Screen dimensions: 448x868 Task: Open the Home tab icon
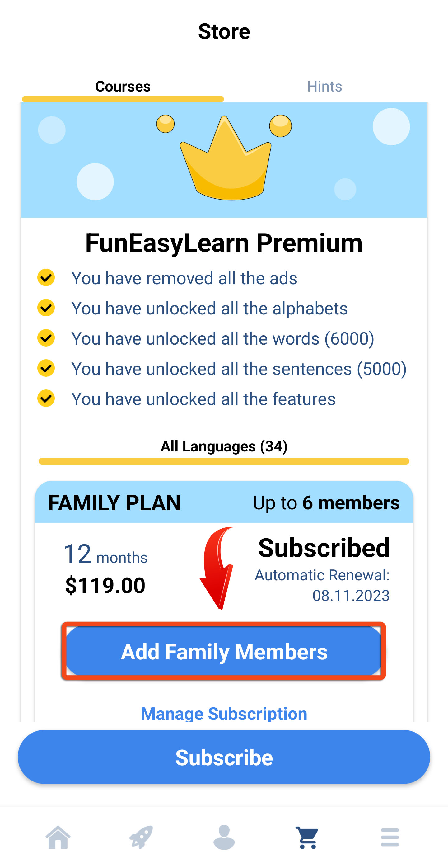(x=58, y=837)
